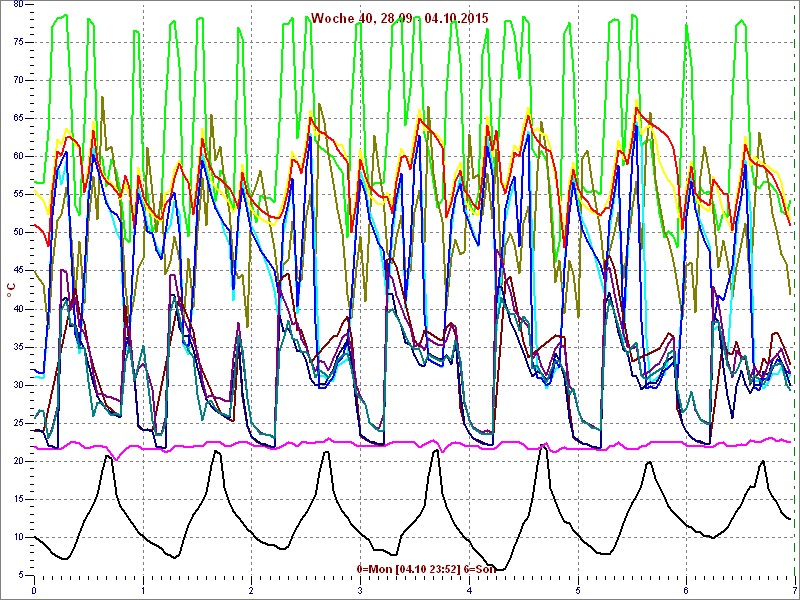This screenshot has width=800, height=600.
Task: Click the x-axis day label 3
Action: click(x=360, y=591)
